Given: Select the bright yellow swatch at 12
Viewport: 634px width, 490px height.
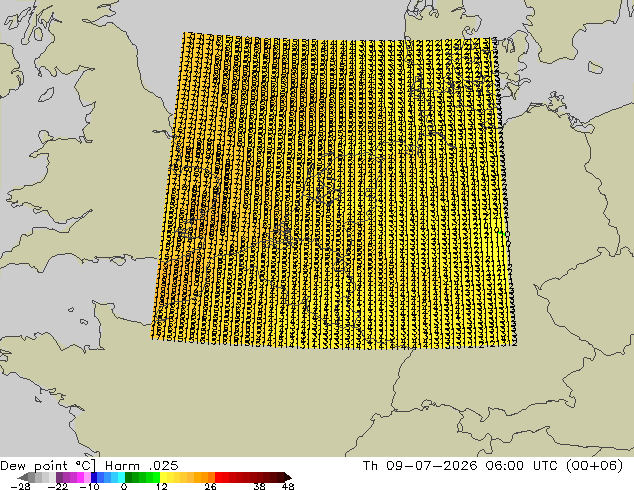Looking at the screenshot, I should pos(163,477).
